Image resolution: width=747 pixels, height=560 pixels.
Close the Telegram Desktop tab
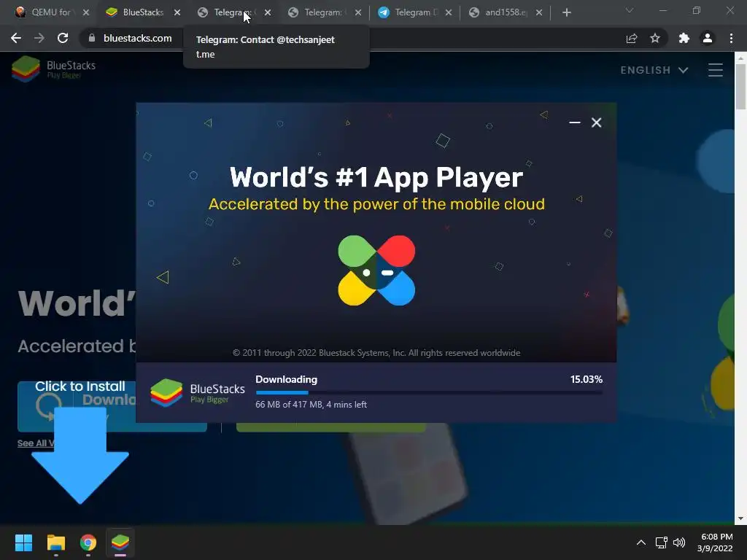(x=449, y=13)
